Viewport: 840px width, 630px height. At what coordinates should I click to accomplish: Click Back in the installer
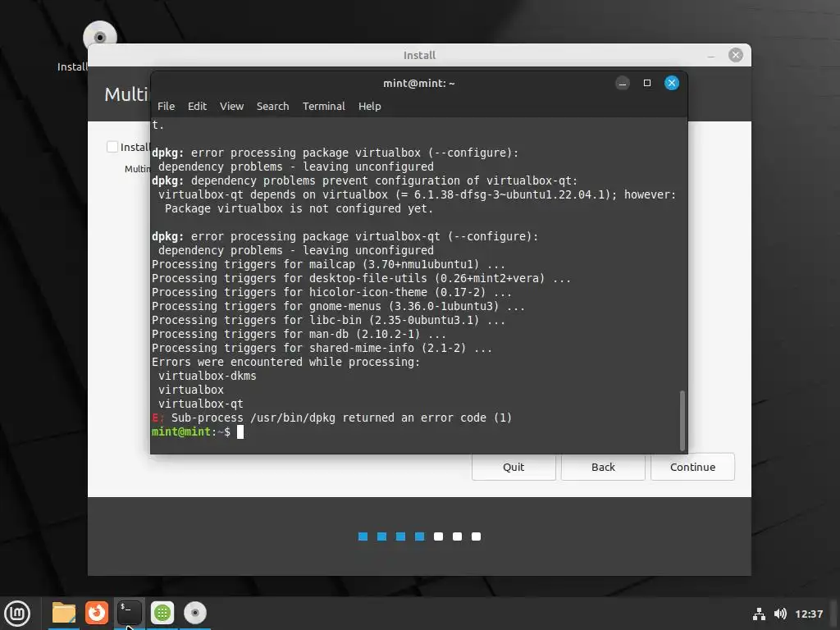click(603, 467)
